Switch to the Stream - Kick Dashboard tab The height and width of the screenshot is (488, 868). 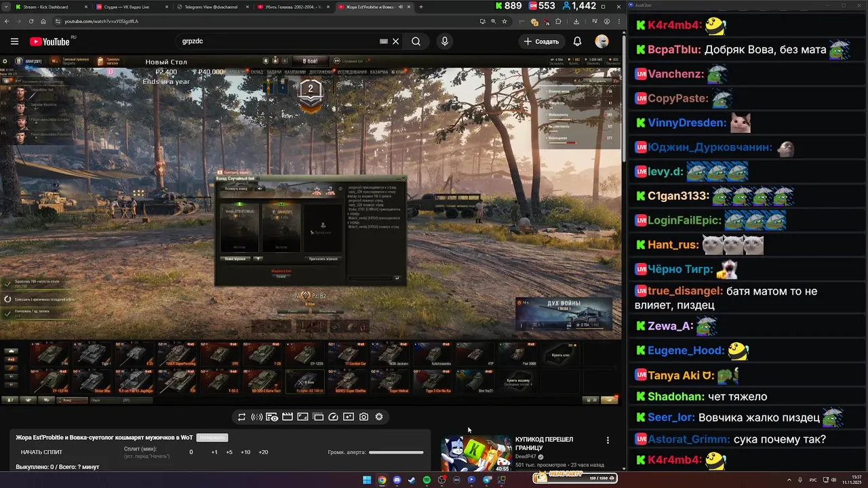(x=52, y=7)
